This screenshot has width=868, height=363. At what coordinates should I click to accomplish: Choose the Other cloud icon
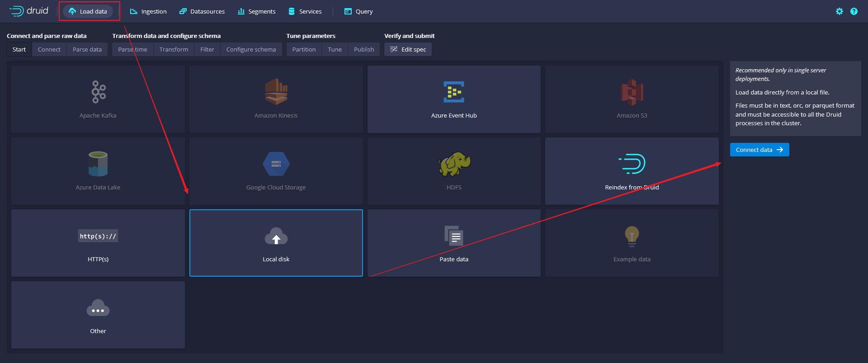point(98,308)
